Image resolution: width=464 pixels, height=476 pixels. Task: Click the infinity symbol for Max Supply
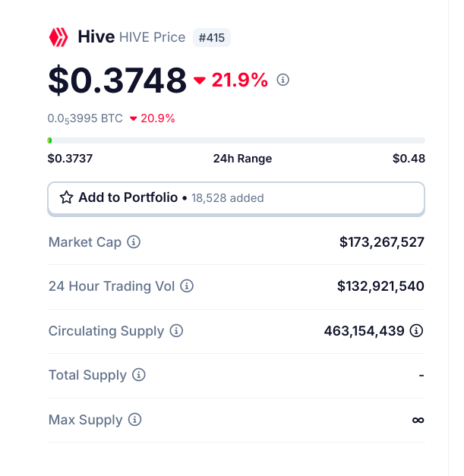tap(418, 420)
